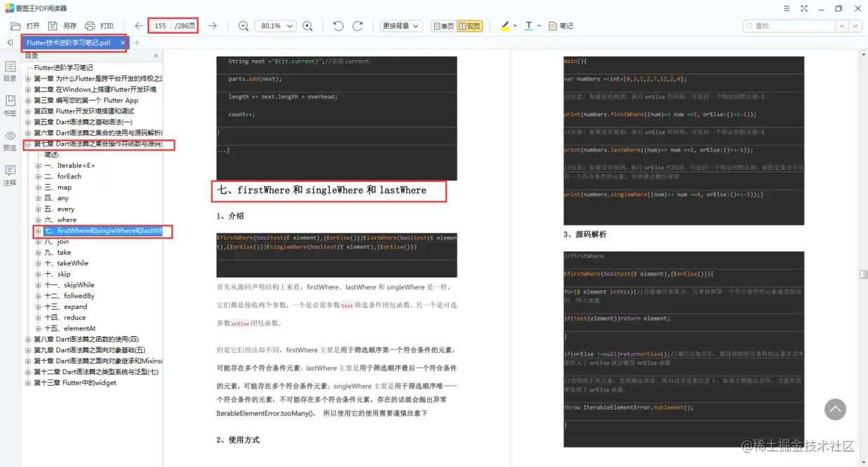Click the fullscreen expand icon
The width and height of the screenshot is (868, 467).
[x=804, y=8]
